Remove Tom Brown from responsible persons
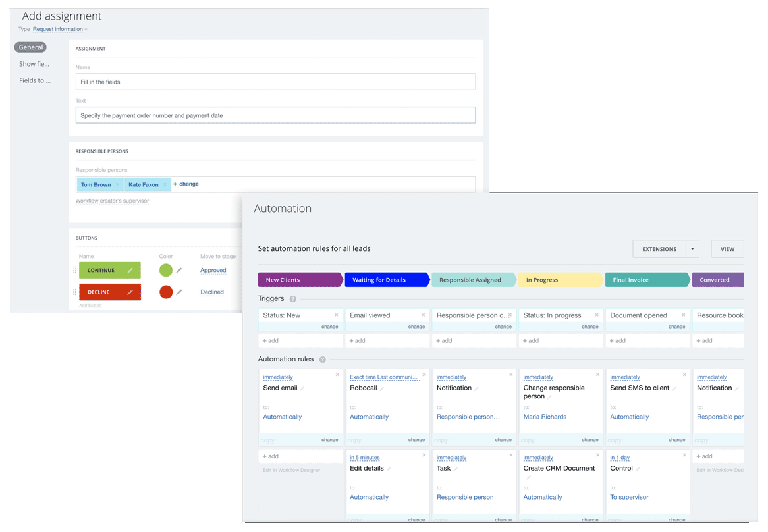Image resolution: width=768 pixels, height=532 pixels. 117,185
